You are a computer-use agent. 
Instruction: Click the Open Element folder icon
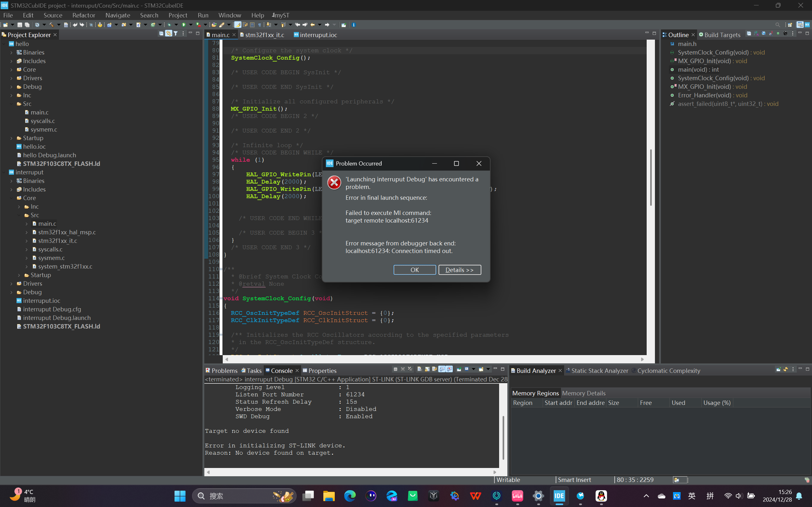point(215,25)
